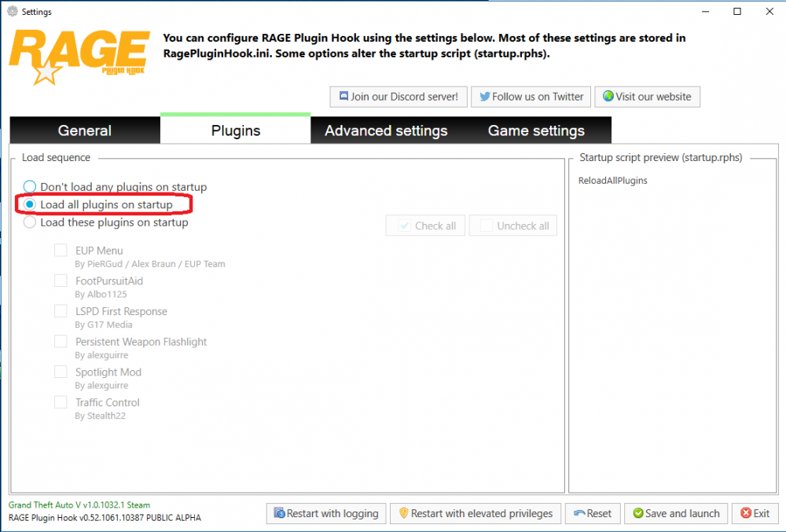Click the green check icon on Save and launch
This screenshot has height=532, width=786.
[638, 513]
